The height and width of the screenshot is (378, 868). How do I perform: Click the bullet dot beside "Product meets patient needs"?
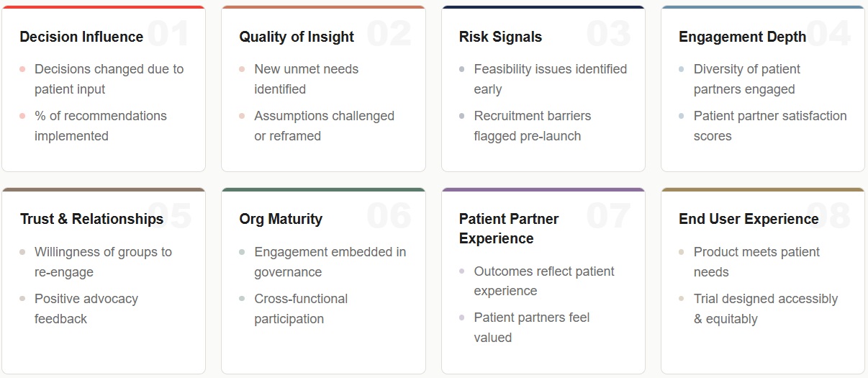tap(681, 252)
